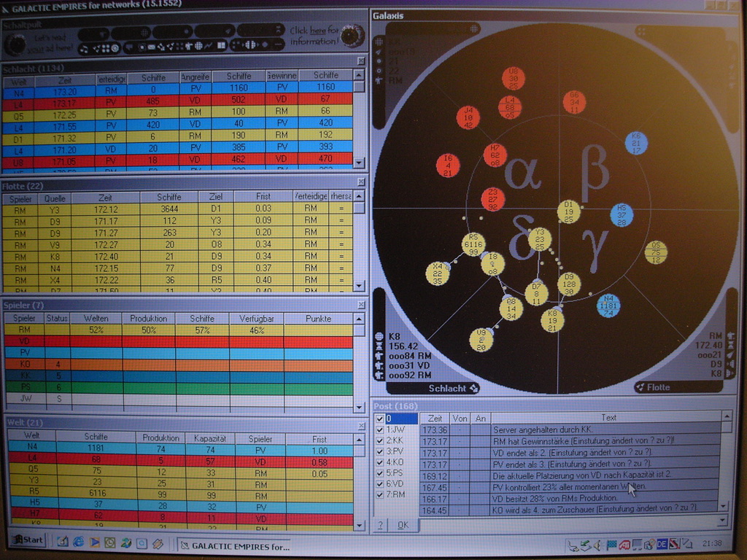The image size is (747, 560).
Task: Select blue world N4 on galaxy map
Action: tap(608, 306)
